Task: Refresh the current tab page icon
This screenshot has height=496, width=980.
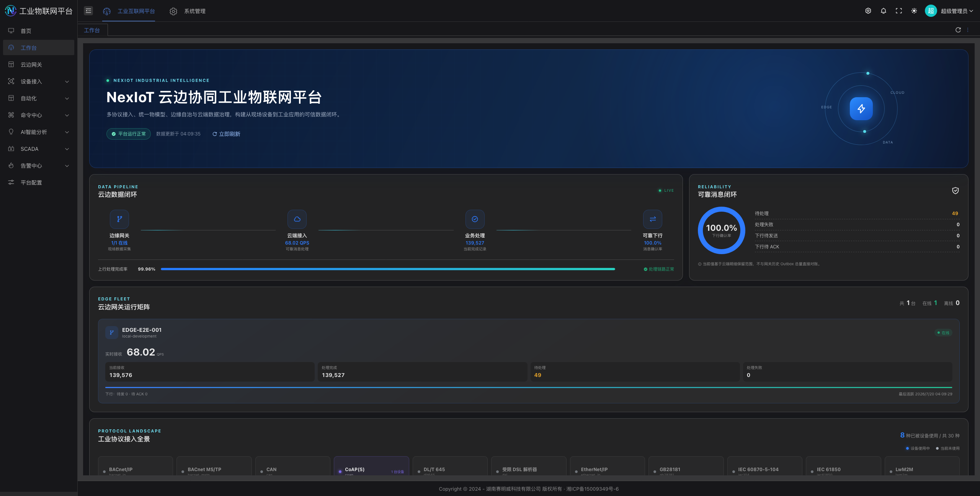Action: pos(958,30)
